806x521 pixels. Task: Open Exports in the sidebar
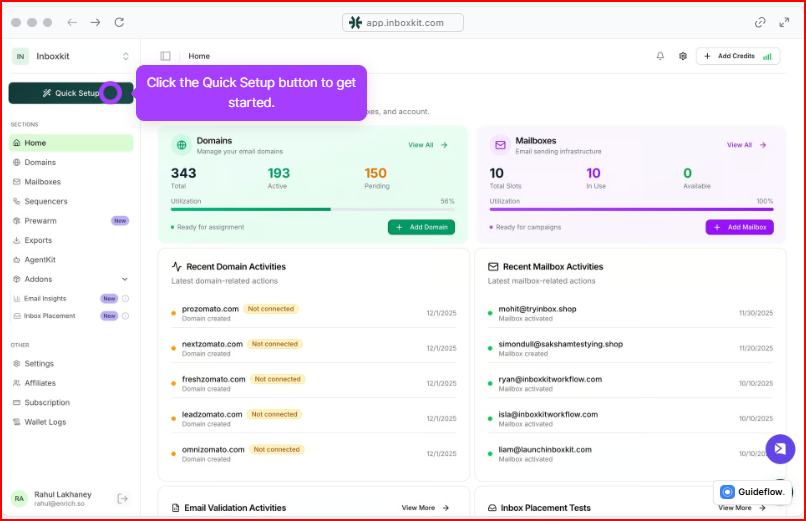coord(71,240)
